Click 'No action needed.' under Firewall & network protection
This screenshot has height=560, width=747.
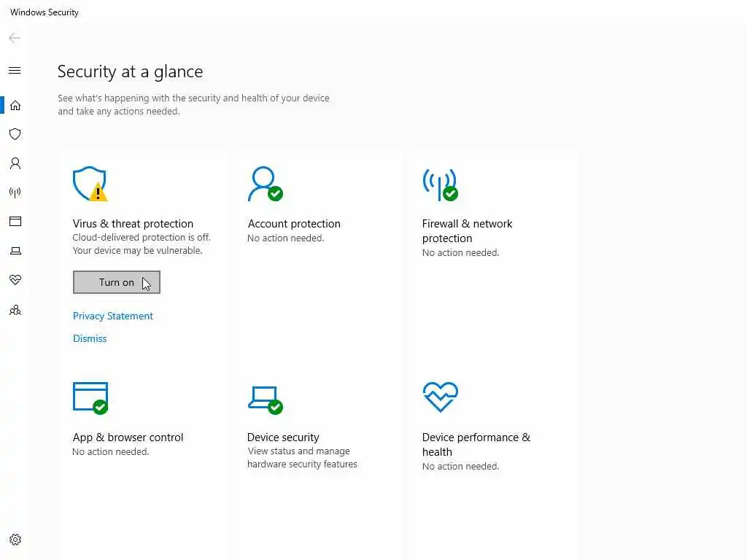point(461,253)
